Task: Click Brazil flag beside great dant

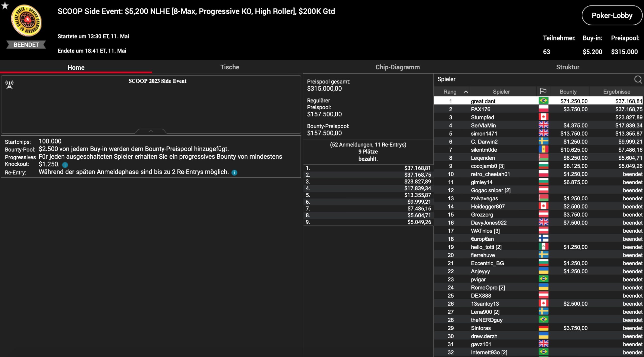Action: (x=543, y=101)
